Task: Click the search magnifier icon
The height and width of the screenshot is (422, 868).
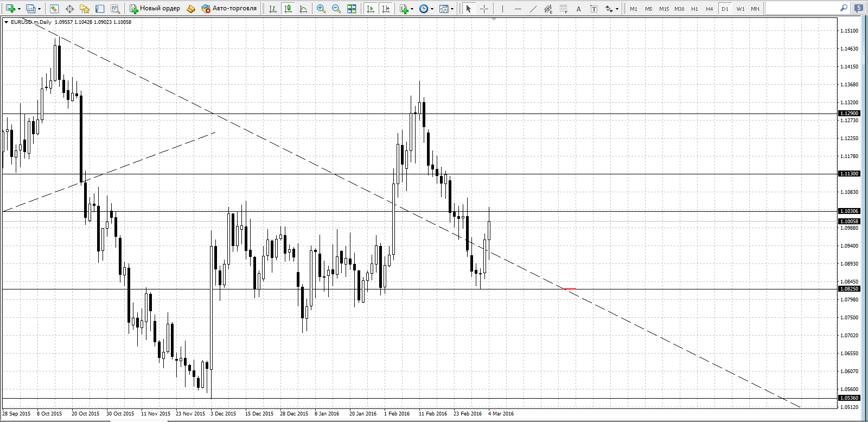Action: tap(844, 8)
